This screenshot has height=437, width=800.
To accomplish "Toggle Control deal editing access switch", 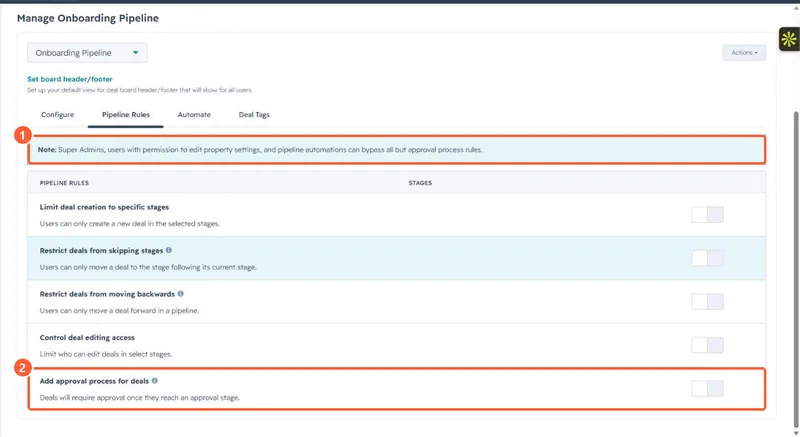I will click(707, 345).
